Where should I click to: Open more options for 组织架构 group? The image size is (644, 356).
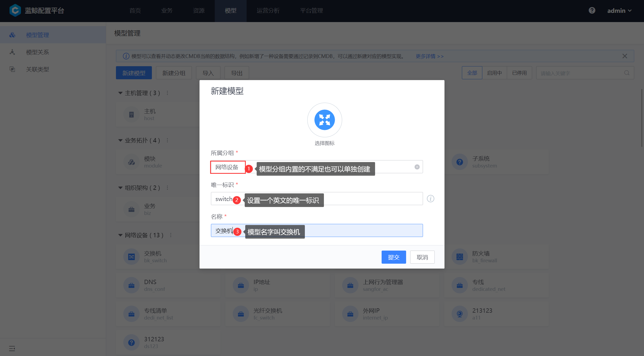tap(167, 188)
